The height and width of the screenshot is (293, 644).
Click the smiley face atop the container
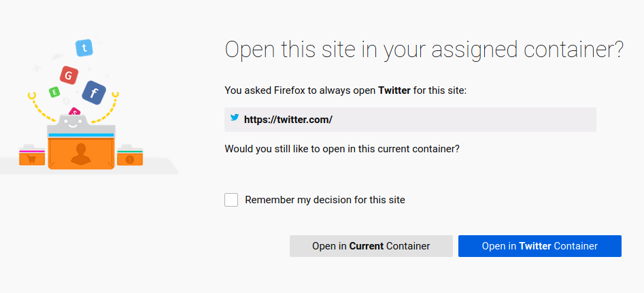72,124
